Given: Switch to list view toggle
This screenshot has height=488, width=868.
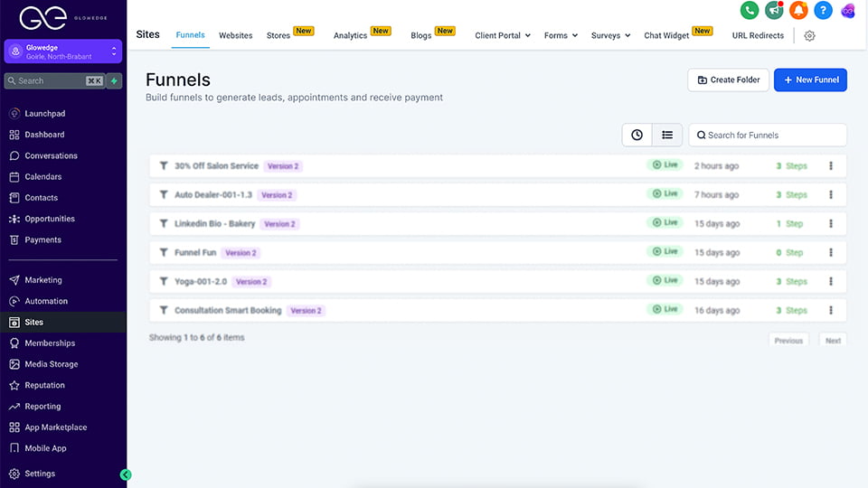Looking at the screenshot, I should click(x=667, y=135).
